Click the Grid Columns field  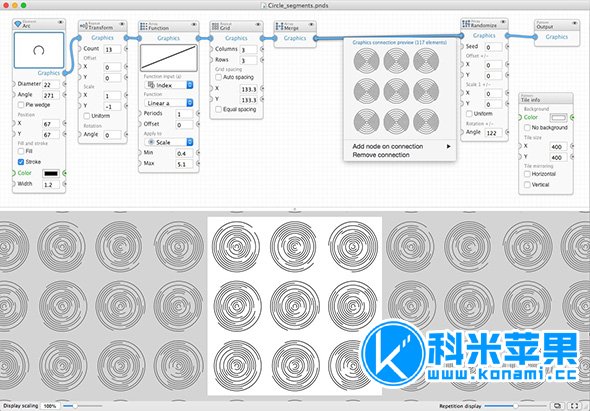[x=248, y=50]
